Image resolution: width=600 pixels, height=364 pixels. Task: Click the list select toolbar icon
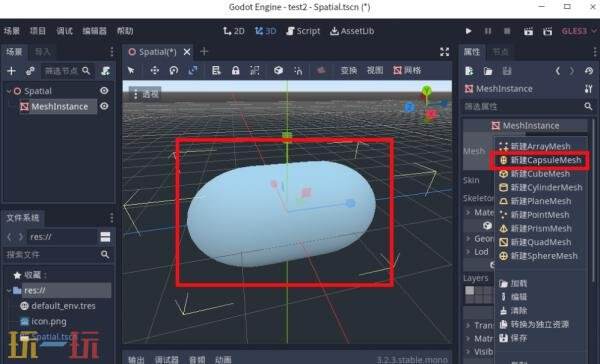tap(216, 70)
